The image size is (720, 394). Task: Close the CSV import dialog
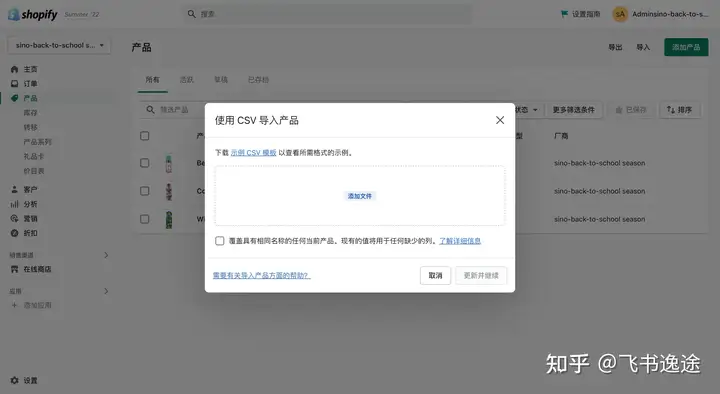[x=500, y=120]
